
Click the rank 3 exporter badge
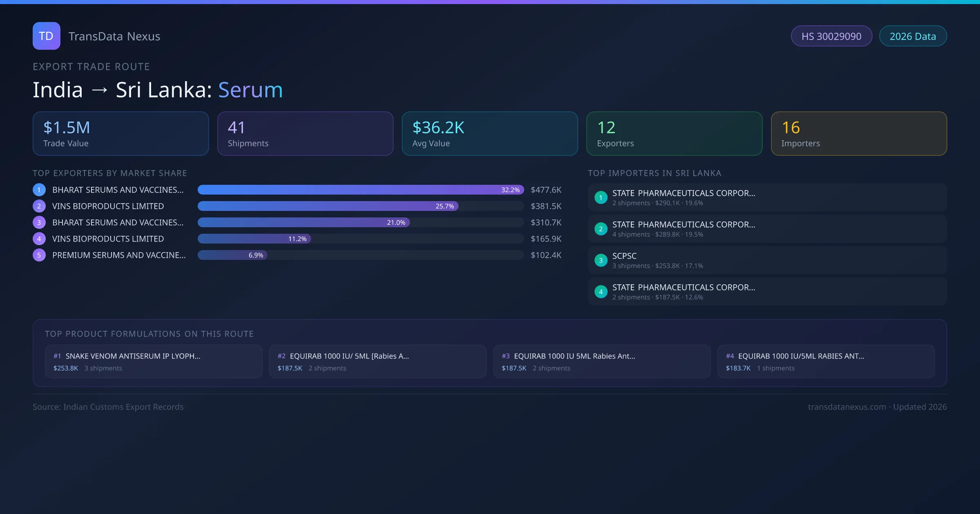(x=39, y=222)
